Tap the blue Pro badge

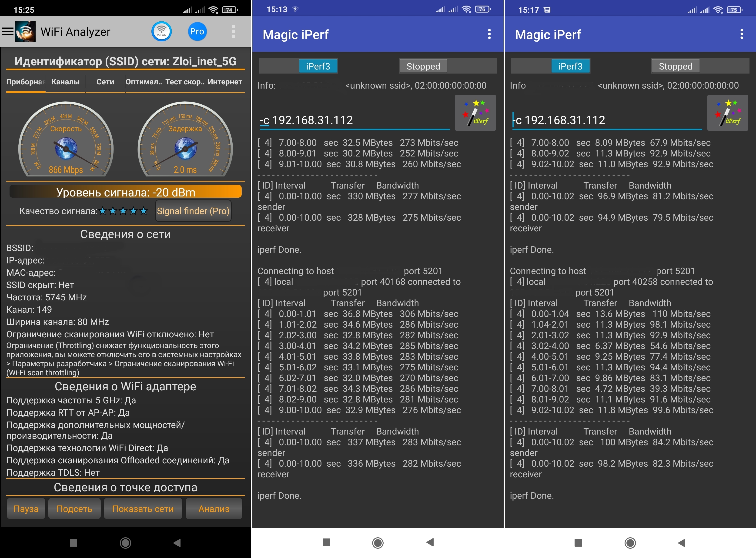coord(197,32)
